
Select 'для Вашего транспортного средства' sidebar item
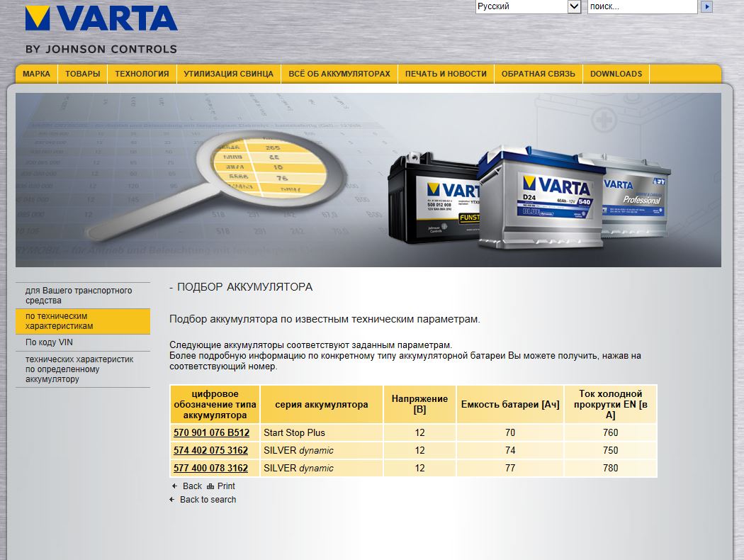[x=83, y=295]
